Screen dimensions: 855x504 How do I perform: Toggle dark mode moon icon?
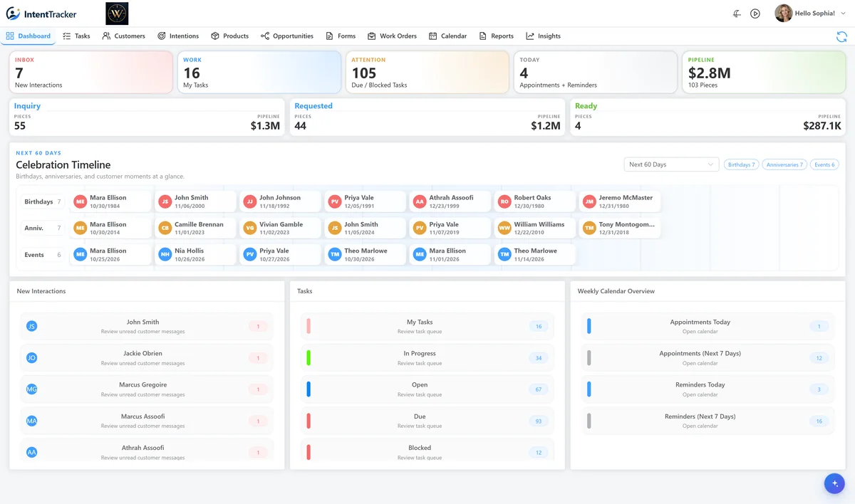point(737,14)
